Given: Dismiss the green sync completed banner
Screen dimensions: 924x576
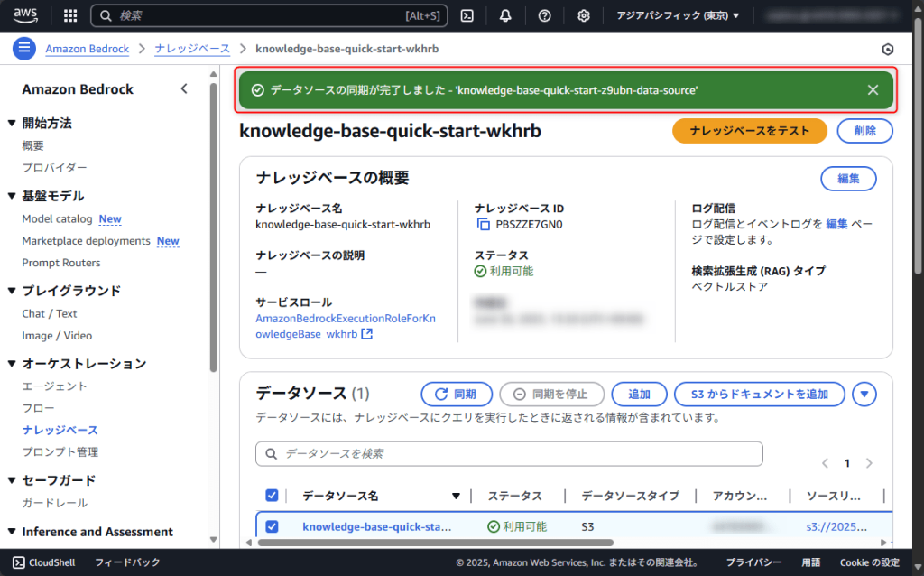Looking at the screenshot, I should point(873,89).
